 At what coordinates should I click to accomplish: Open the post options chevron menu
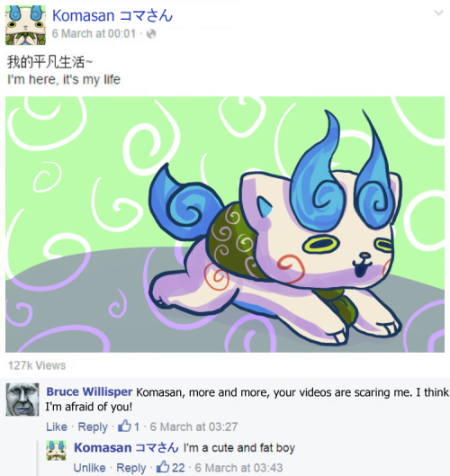(438, 13)
